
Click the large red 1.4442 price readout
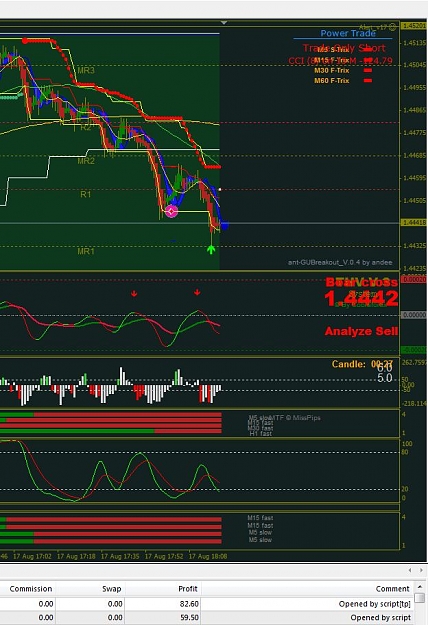(x=361, y=299)
